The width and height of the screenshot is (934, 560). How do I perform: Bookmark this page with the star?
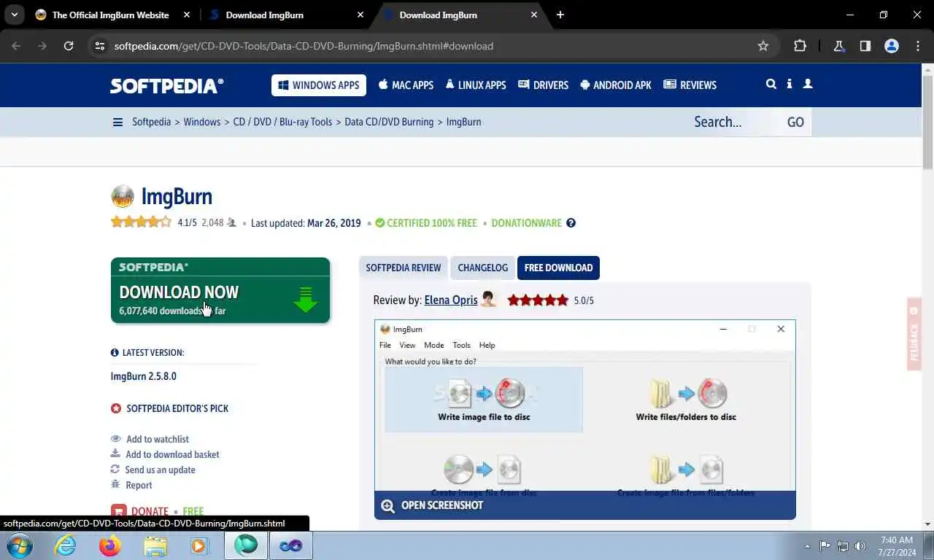click(x=763, y=46)
